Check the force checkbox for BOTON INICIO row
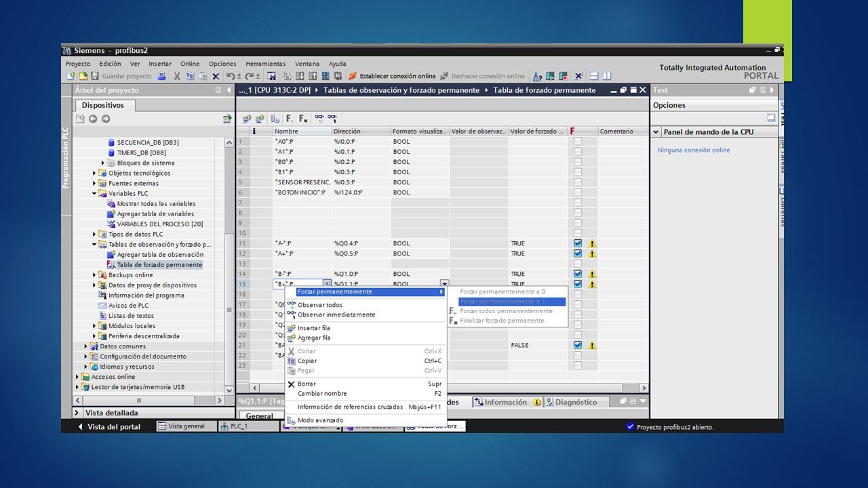 578,192
